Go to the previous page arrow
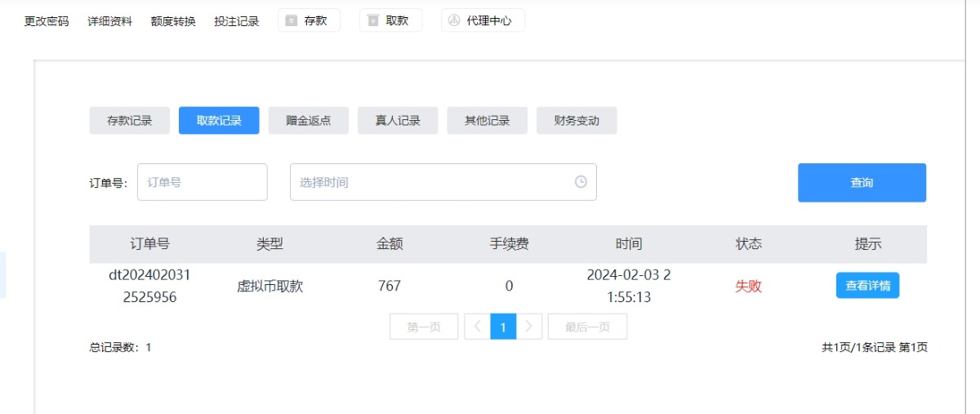The image size is (980, 414). point(477,327)
